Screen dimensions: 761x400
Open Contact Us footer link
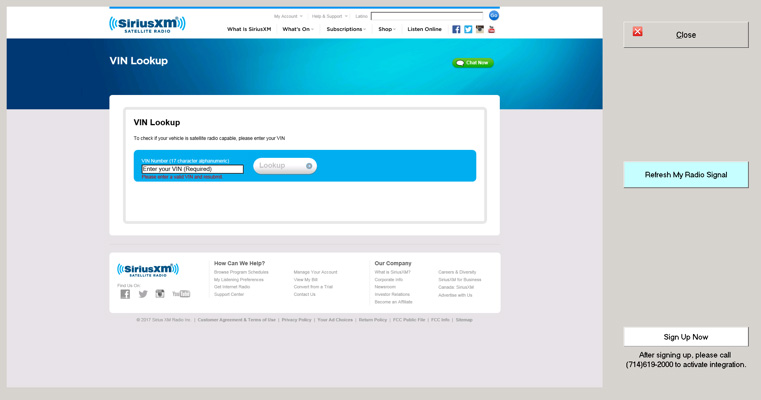click(x=304, y=294)
